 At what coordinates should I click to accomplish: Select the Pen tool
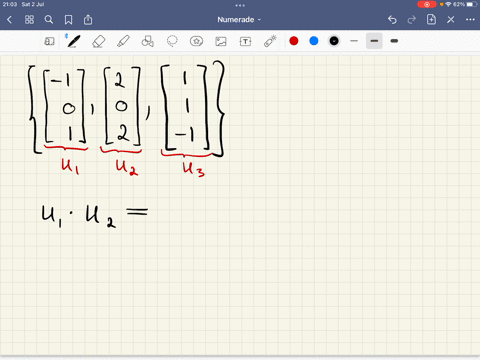(73, 41)
